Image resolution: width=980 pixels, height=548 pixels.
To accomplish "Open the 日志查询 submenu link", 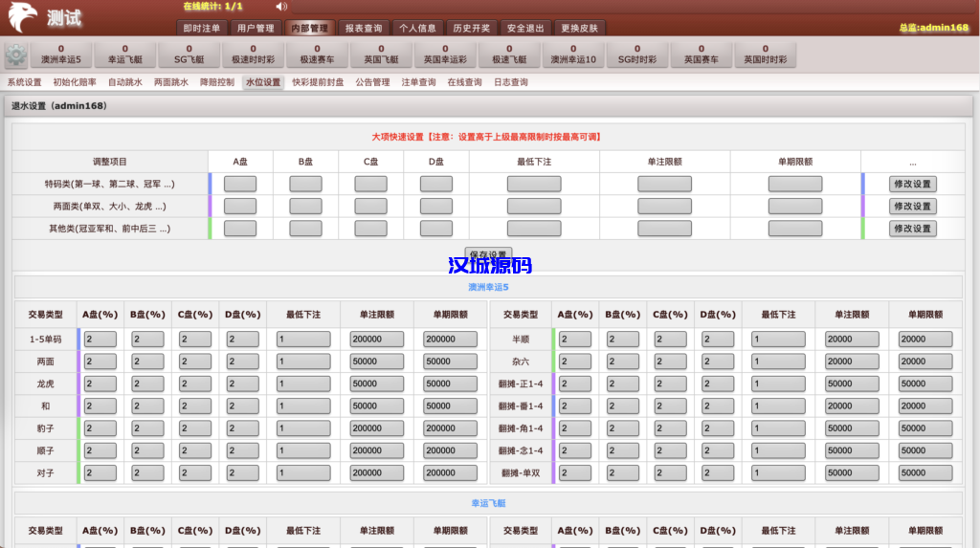I will point(511,82).
